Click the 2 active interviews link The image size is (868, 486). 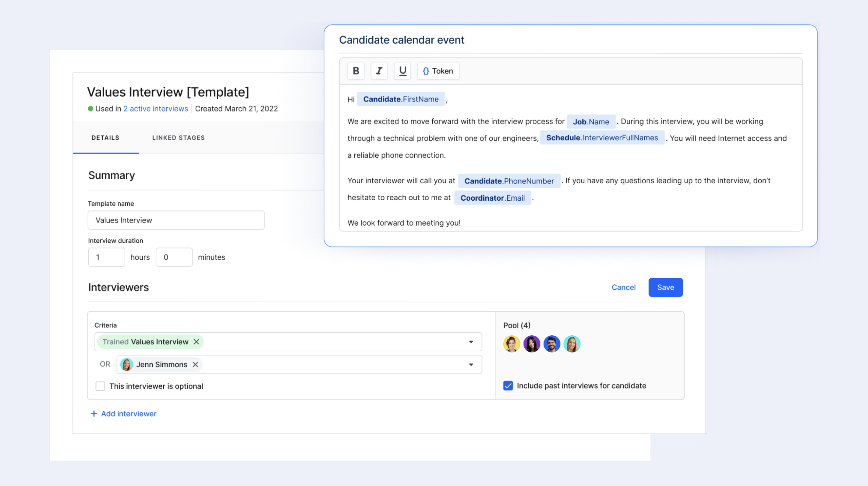156,109
